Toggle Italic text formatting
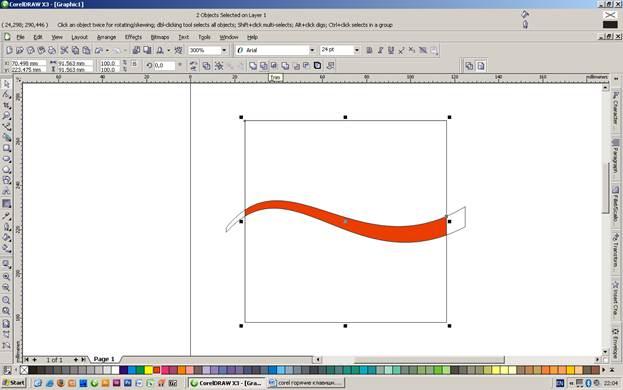Image resolution: width=623 pixels, height=390 pixels. (x=380, y=50)
